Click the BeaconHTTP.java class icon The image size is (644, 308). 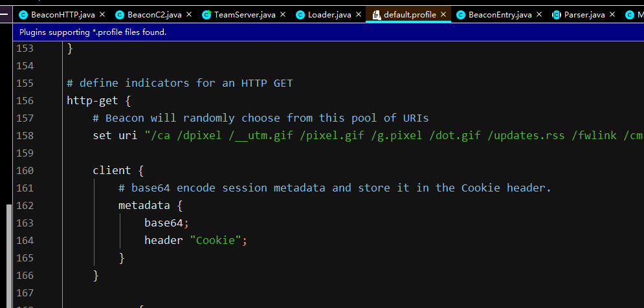[x=23, y=15]
